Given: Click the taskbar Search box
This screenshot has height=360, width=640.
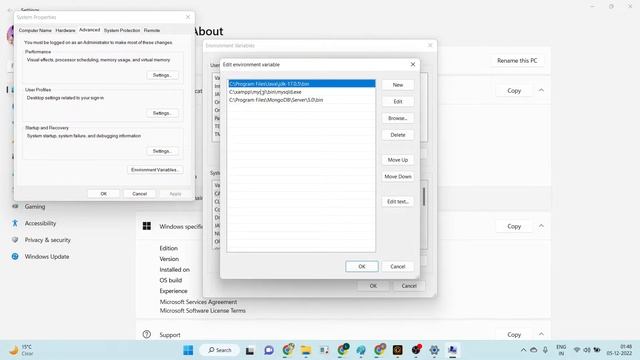Looking at the screenshot, I should pyautogui.click(x=220, y=350).
